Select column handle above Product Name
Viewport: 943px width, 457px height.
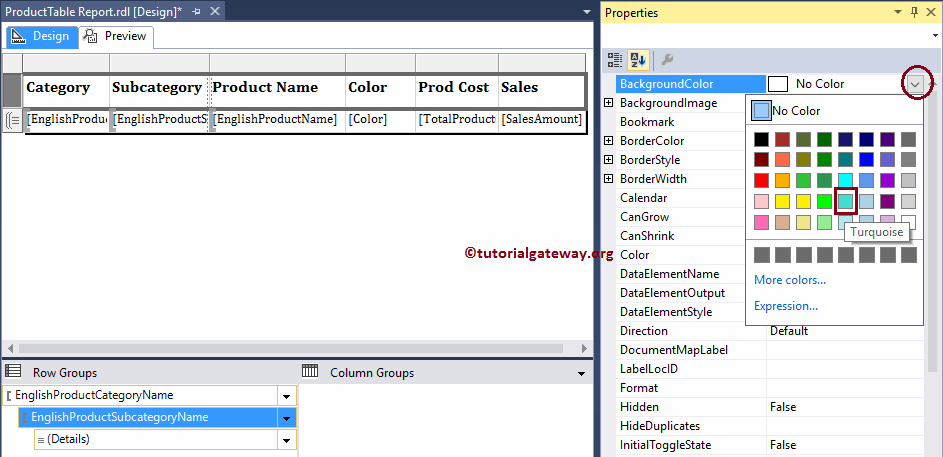[x=277, y=63]
